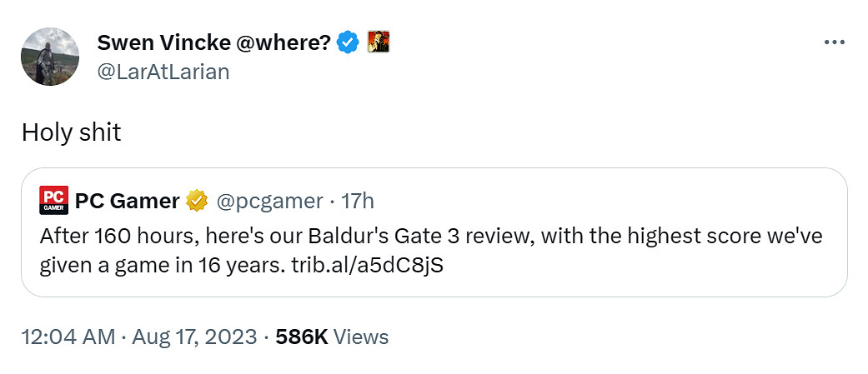Click the 586K view count number
This screenshot has height=374, width=868.
point(301,337)
